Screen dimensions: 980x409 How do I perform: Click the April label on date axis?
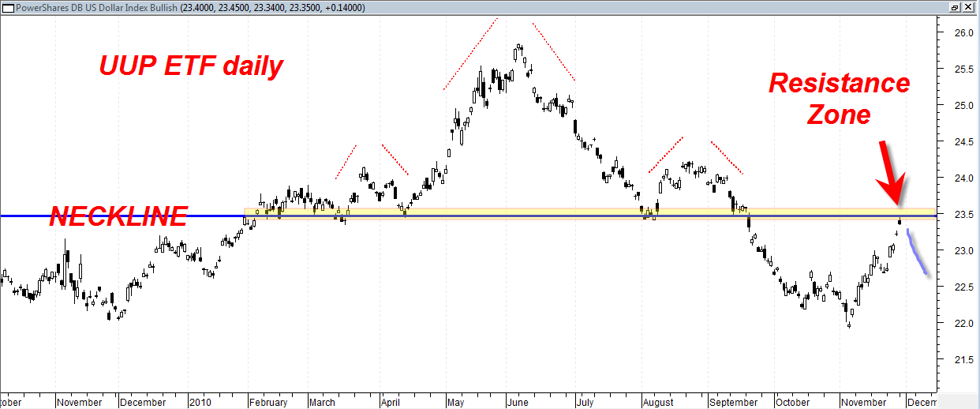tap(390, 401)
